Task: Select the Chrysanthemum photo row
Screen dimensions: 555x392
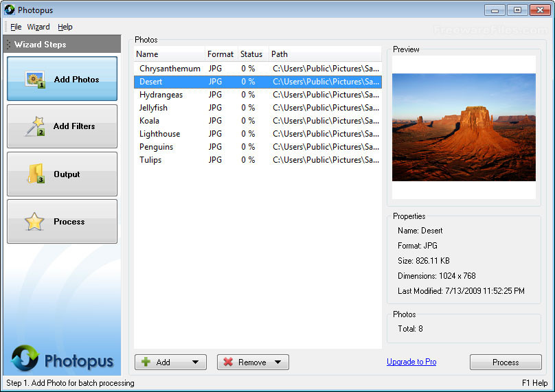Action: pyautogui.click(x=258, y=69)
